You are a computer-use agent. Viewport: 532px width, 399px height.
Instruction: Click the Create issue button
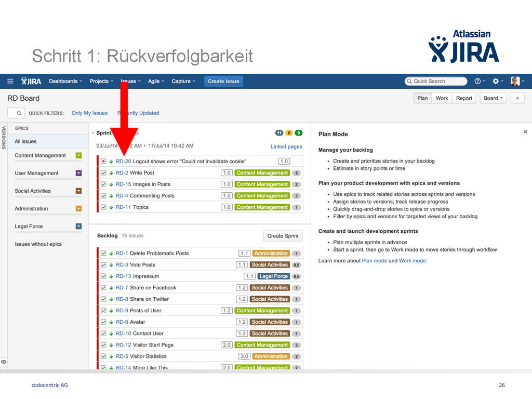click(223, 81)
